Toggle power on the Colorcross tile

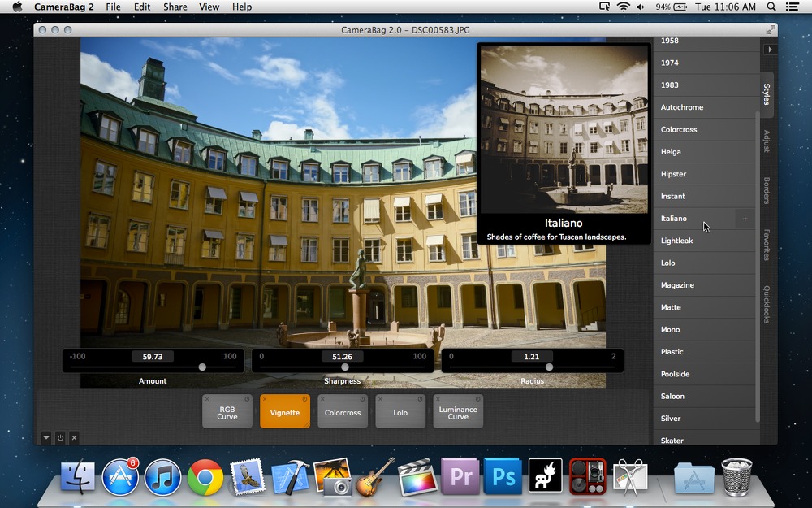pyautogui.click(x=362, y=399)
